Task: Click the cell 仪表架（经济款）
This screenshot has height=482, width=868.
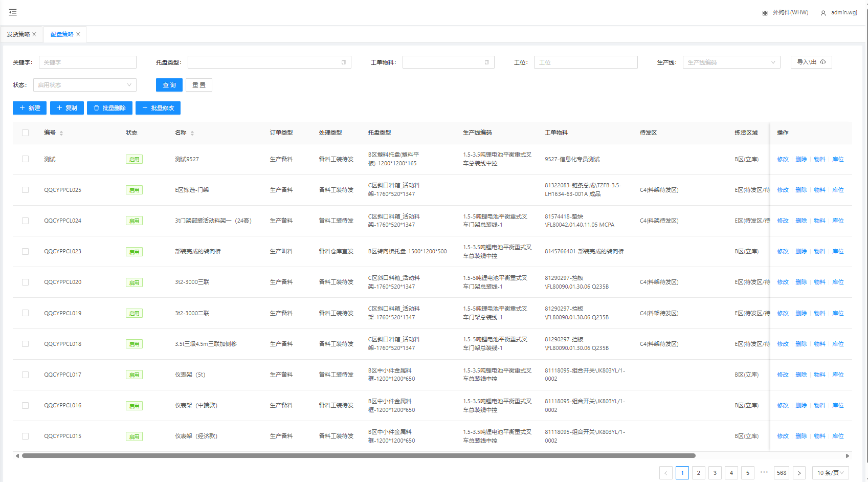Action: click(196, 436)
